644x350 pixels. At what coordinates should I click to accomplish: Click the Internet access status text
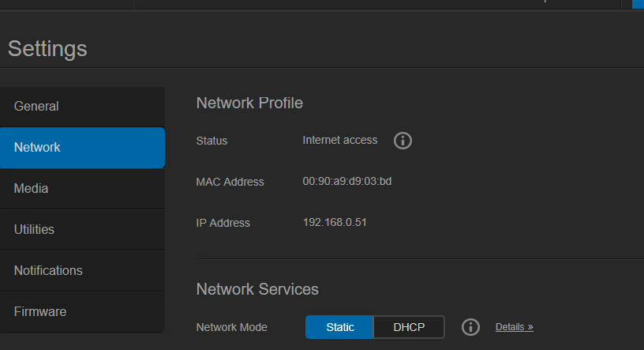point(340,141)
